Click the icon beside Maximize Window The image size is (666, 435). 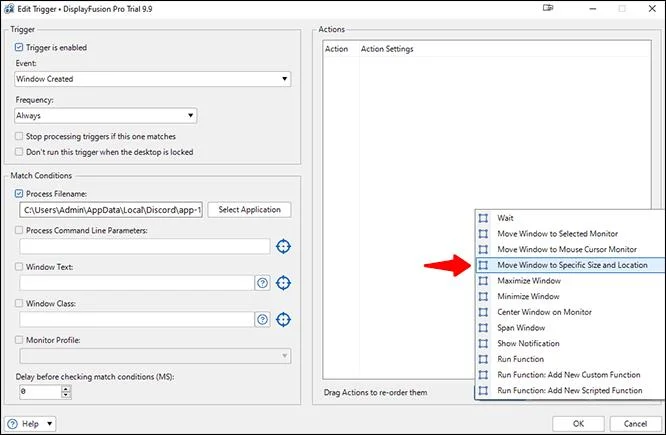click(x=483, y=281)
